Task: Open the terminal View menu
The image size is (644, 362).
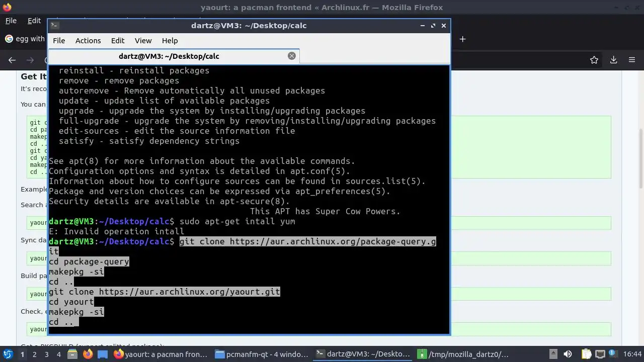Action: (x=143, y=41)
